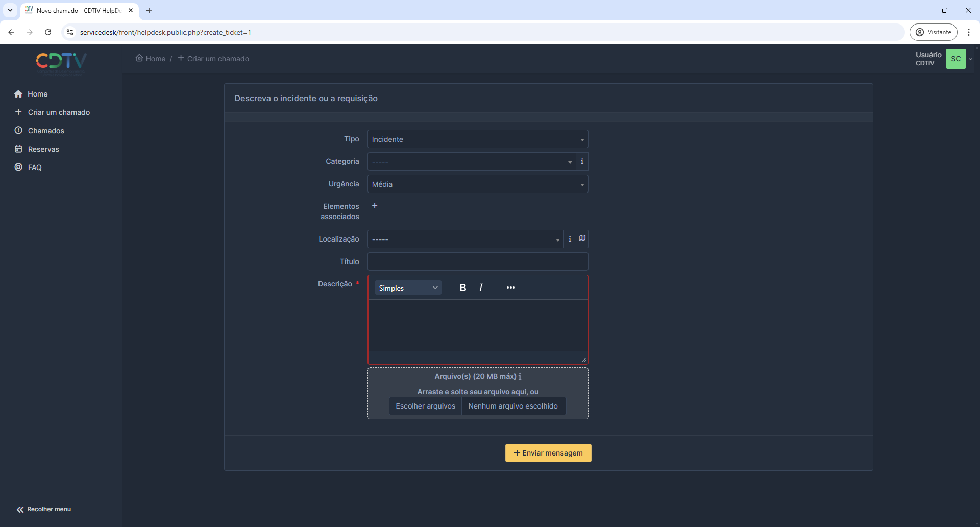This screenshot has height=527, width=980.
Task: Click the Localização info icon
Action: 570,239
